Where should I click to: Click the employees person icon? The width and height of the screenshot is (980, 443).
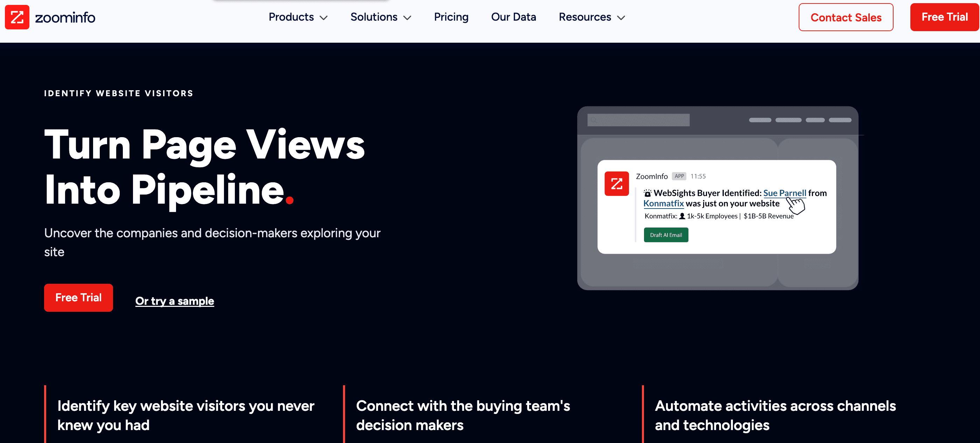(682, 216)
